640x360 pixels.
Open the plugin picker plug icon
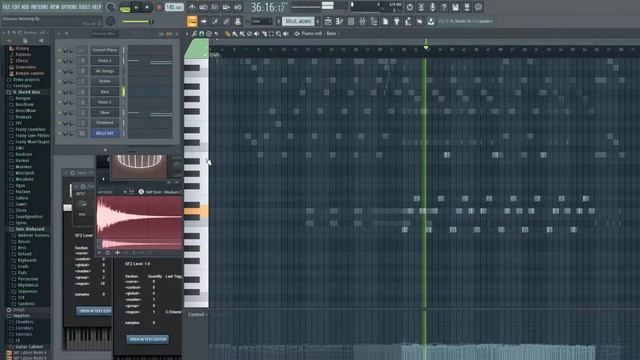(396, 21)
